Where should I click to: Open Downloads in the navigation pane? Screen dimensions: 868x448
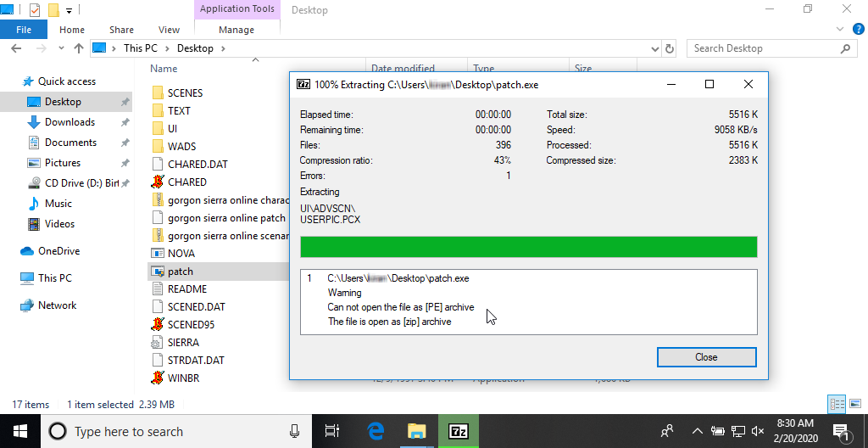click(70, 122)
